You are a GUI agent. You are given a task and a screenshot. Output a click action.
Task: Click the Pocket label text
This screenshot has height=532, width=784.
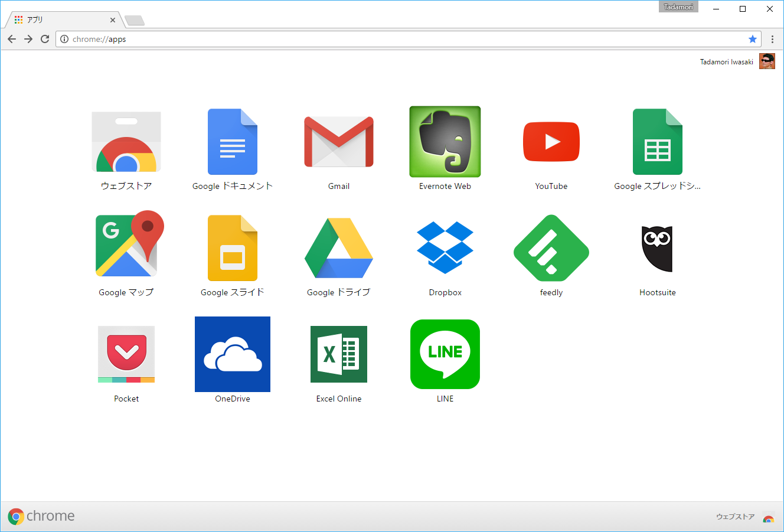click(126, 399)
